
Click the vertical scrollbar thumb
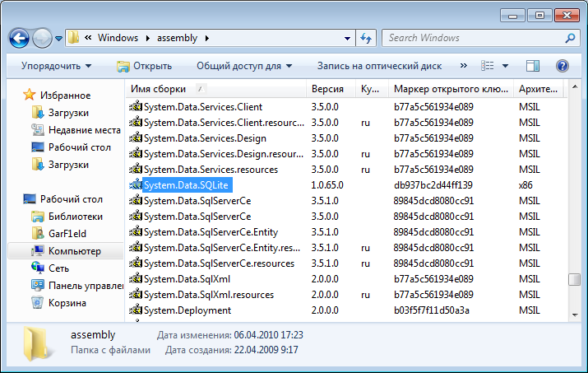[575, 279]
